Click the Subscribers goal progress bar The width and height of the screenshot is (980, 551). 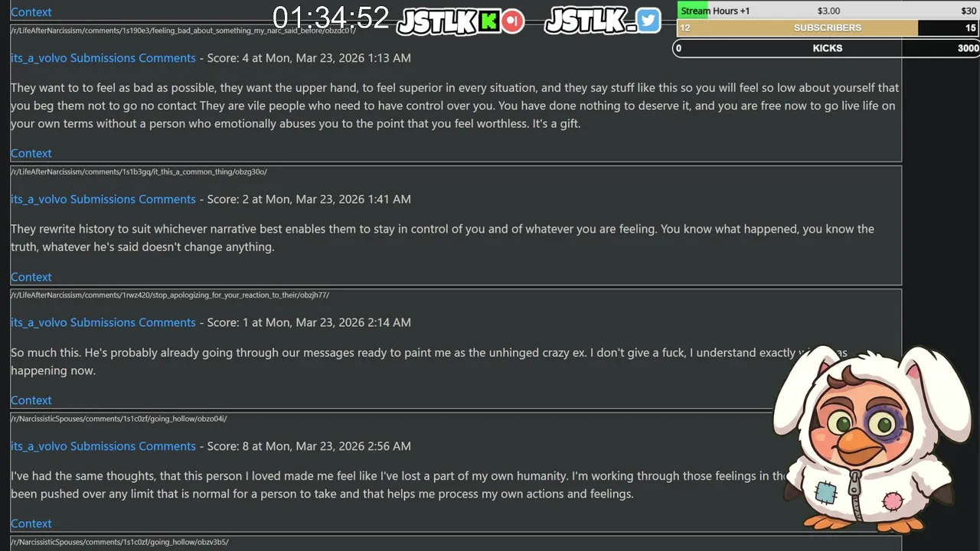827,28
